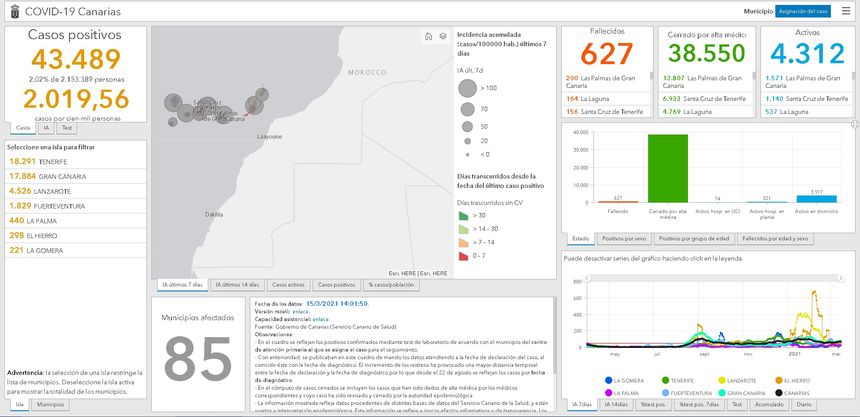Click the map home extent icon
Viewport: 860px width, 417px height.
[x=428, y=36]
